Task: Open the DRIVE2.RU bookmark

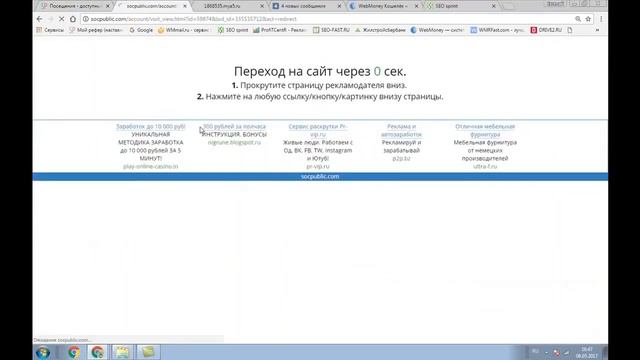Action: [x=546, y=30]
